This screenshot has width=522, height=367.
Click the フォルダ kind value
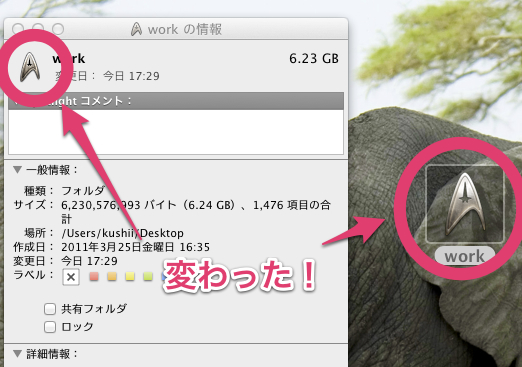[x=83, y=191]
